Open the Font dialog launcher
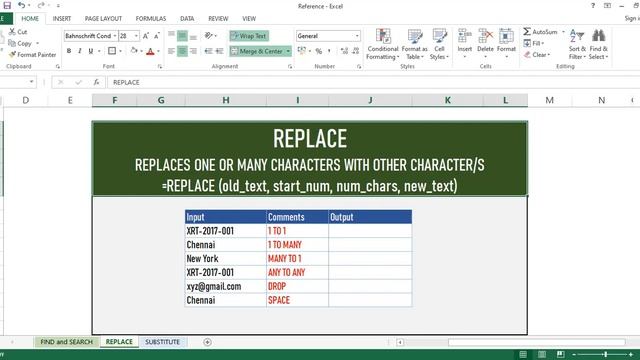Viewport: 640px width, 360px height. [160, 66]
